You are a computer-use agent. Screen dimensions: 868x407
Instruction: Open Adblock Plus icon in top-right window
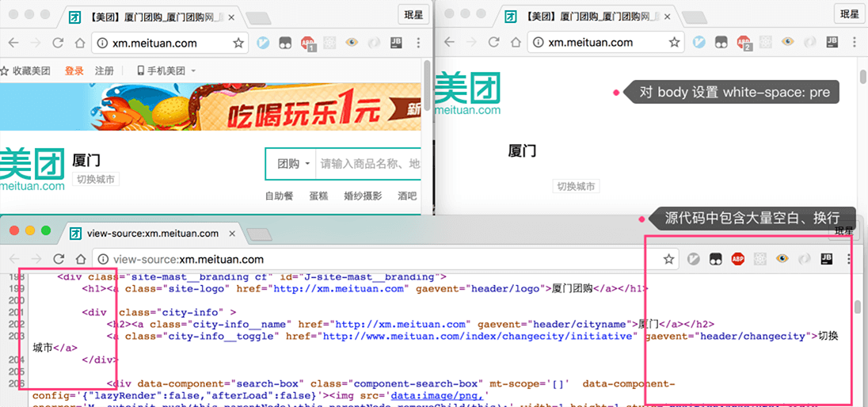tap(744, 43)
